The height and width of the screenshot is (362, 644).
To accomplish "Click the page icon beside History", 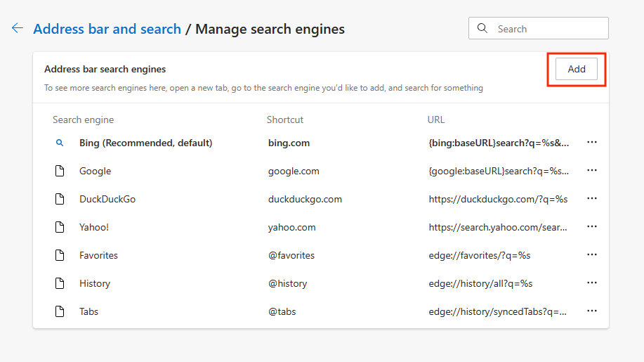I will (60, 283).
